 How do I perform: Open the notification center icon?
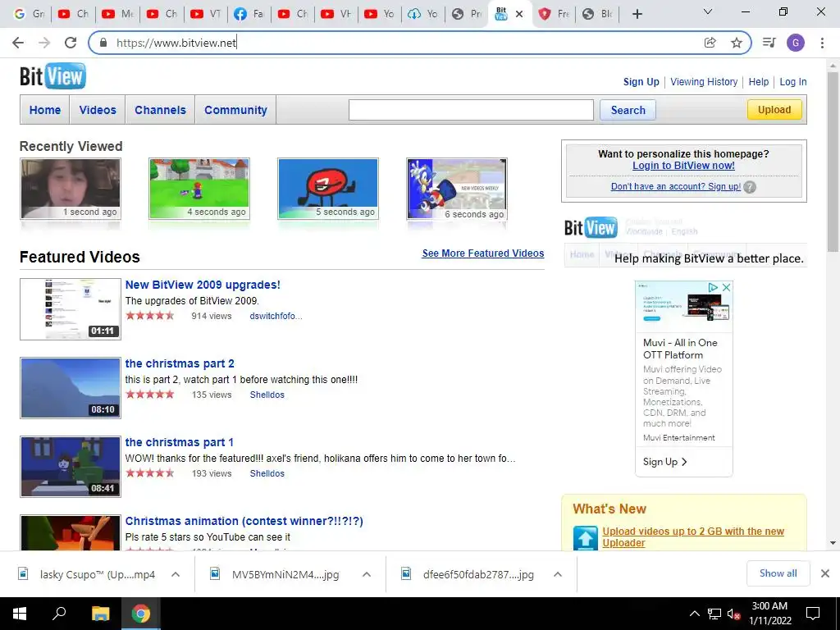(813, 614)
